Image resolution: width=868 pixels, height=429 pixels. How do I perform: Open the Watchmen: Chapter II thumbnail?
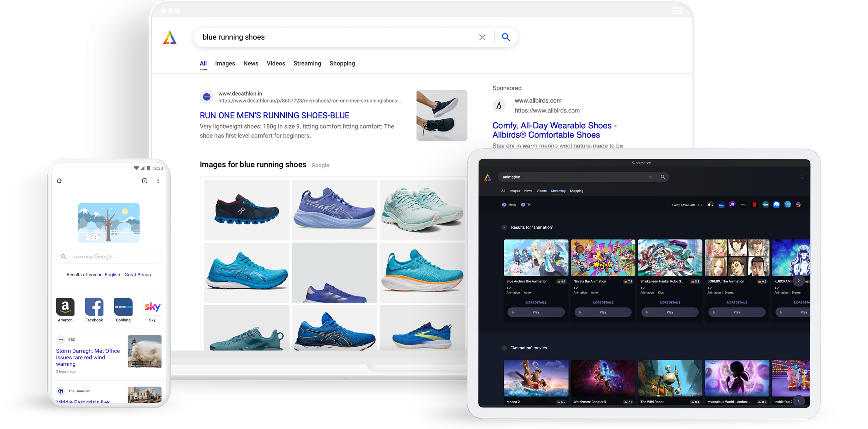603,378
